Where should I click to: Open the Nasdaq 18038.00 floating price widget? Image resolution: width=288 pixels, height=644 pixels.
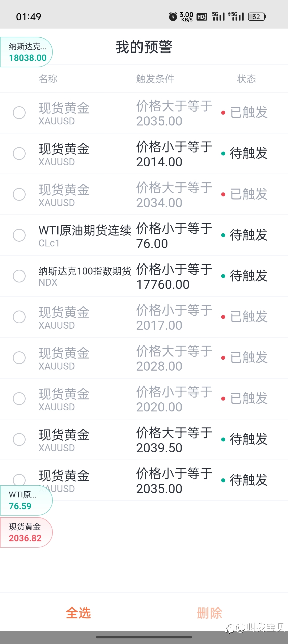26,52
